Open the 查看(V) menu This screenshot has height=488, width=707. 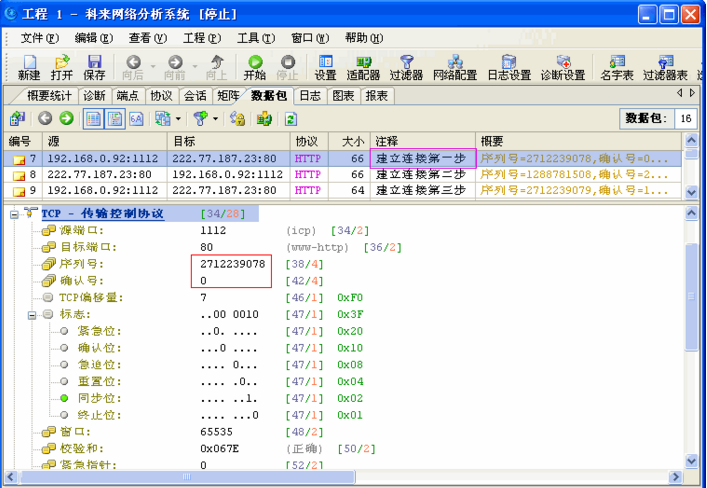tap(148, 38)
